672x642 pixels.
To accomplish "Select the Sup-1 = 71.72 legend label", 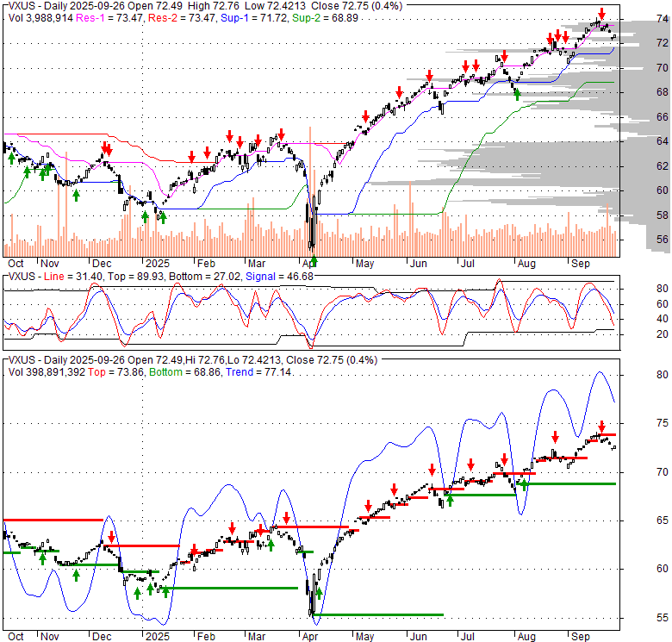I will pyautogui.click(x=253, y=18).
